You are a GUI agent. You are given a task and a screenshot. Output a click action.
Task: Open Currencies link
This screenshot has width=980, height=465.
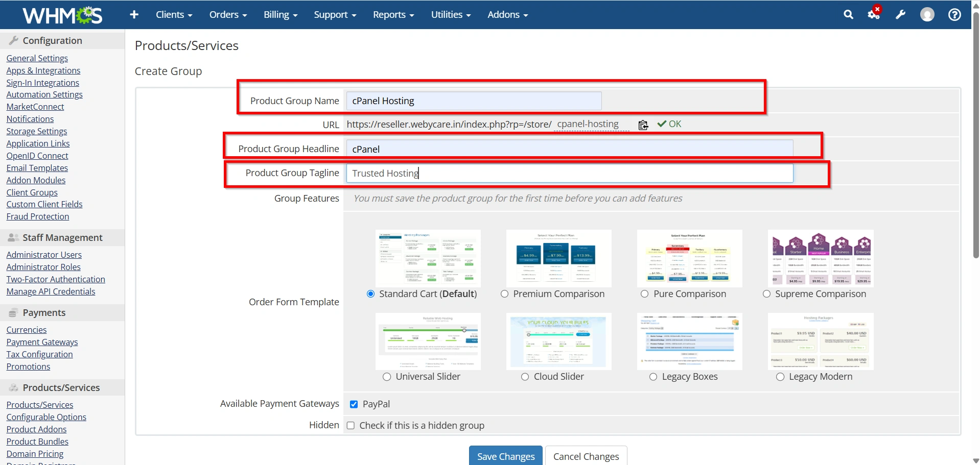27,330
